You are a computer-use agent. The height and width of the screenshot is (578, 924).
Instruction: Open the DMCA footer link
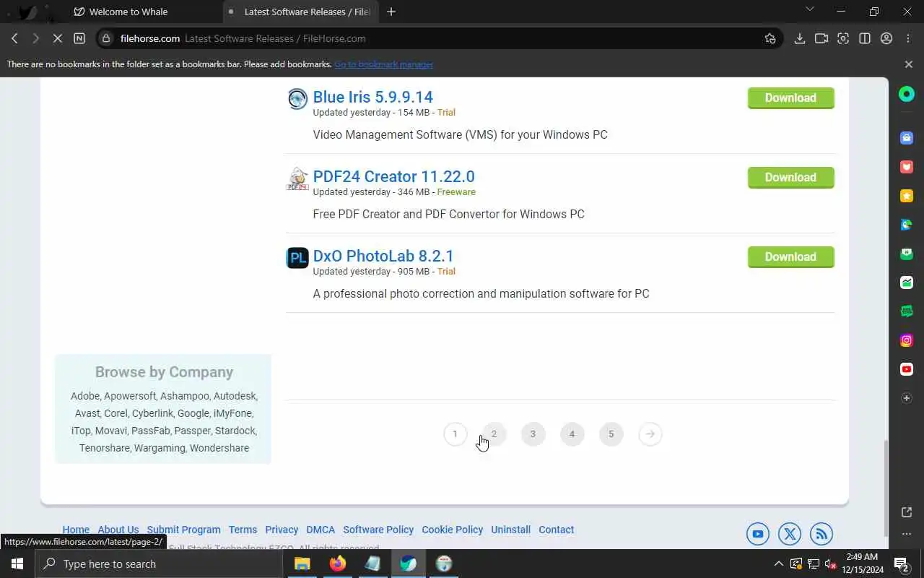[x=321, y=530]
